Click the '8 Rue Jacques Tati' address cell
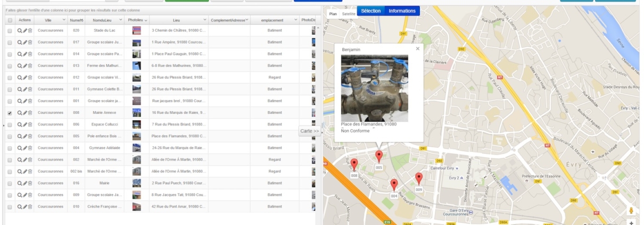Screen dimensions: 644x225 [179, 195]
